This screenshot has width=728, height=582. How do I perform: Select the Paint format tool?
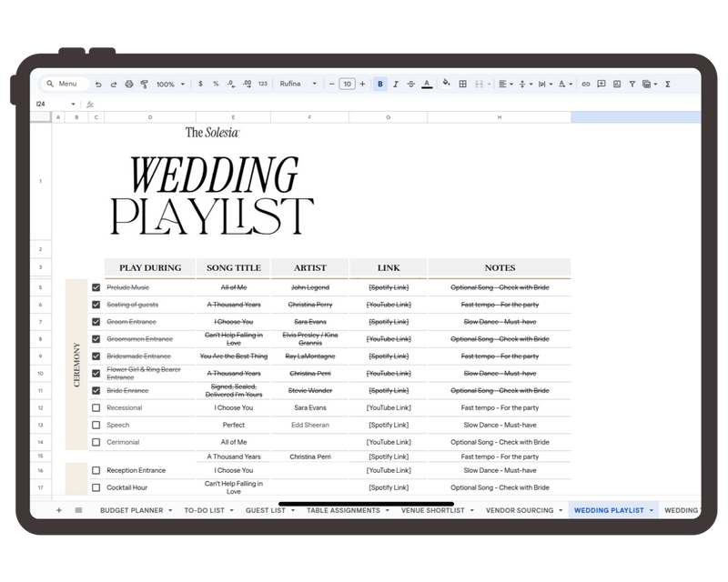tap(144, 84)
